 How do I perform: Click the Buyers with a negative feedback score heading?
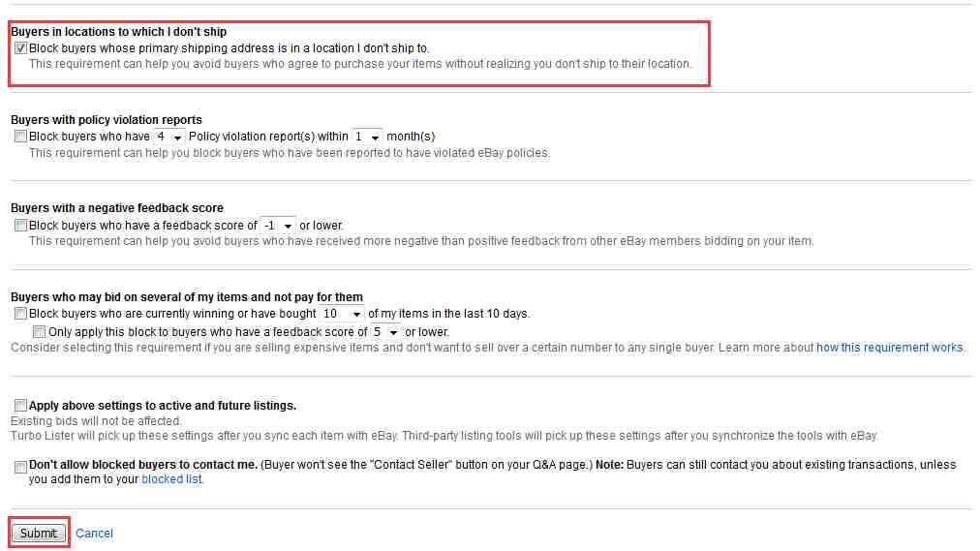[117, 207]
